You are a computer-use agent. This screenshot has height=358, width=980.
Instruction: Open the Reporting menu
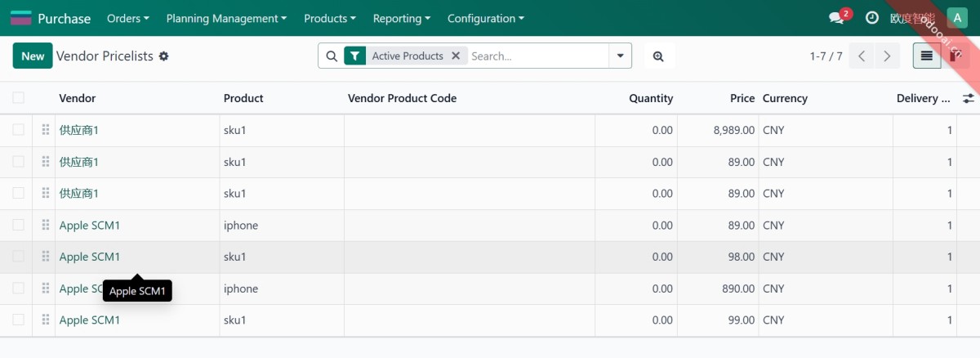coord(402,18)
